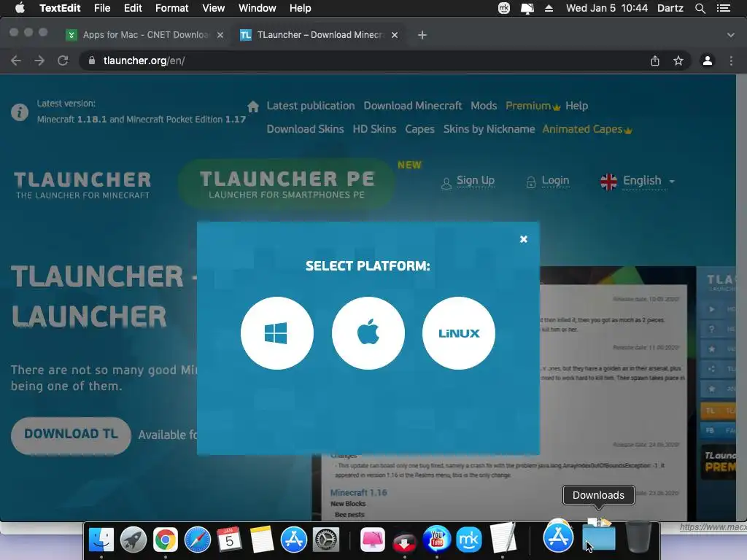Open the Capes link
Image resolution: width=747 pixels, height=560 pixels.
pos(419,129)
